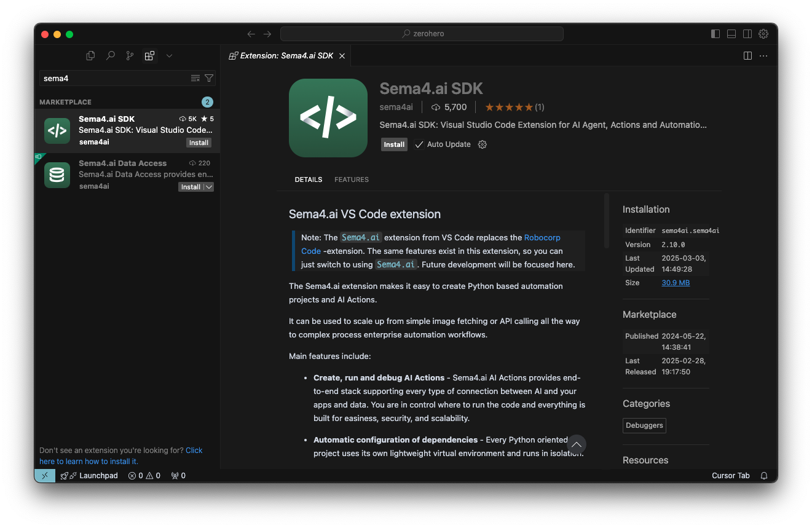Screen dimensions: 812x528
Task: Show errors and warnings count in status bar
Action: (x=144, y=476)
